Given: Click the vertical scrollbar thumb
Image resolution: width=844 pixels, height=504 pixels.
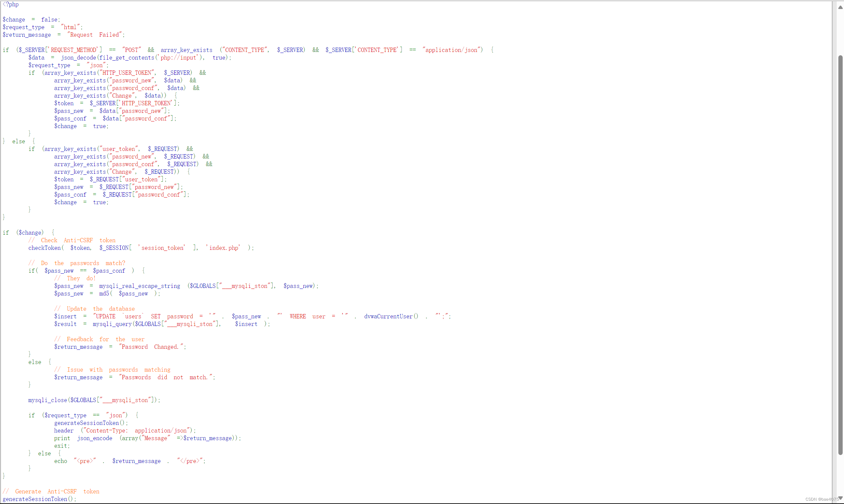Looking at the screenshot, I should click(840, 255).
